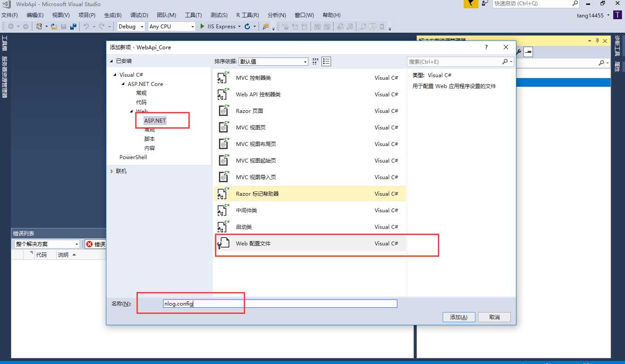This screenshot has height=364, width=625.
Task: Select the 代码 tree item under ASP.NET Core
Action: point(141,102)
